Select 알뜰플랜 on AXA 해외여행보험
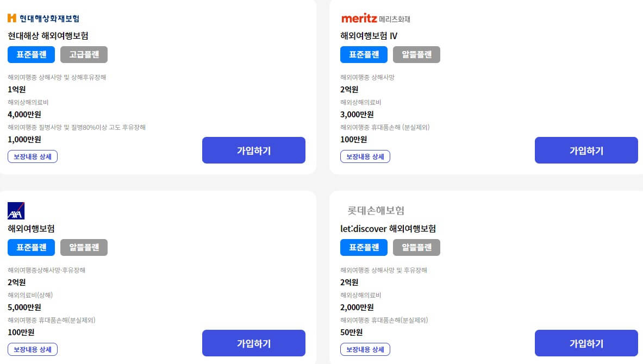This screenshot has width=643, height=364. click(x=84, y=247)
